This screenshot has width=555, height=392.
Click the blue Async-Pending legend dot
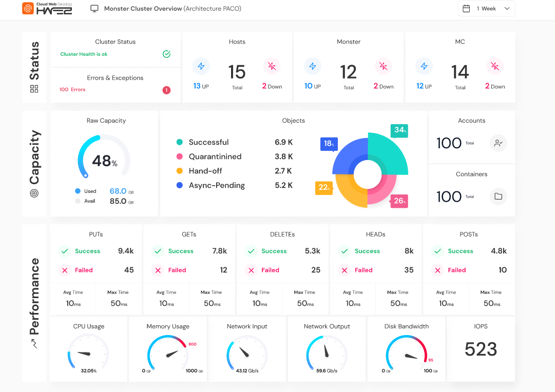point(180,185)
